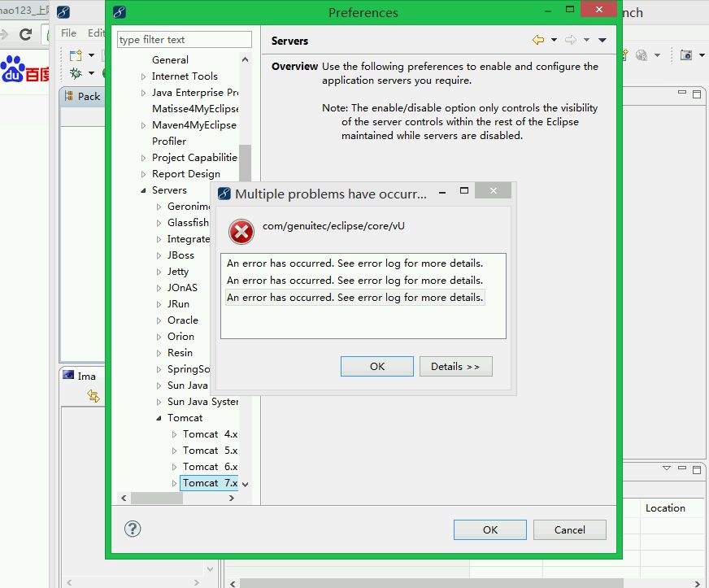709x588 pixels.
Task: Click the globe browser toolbar icon
Action: 642,55
